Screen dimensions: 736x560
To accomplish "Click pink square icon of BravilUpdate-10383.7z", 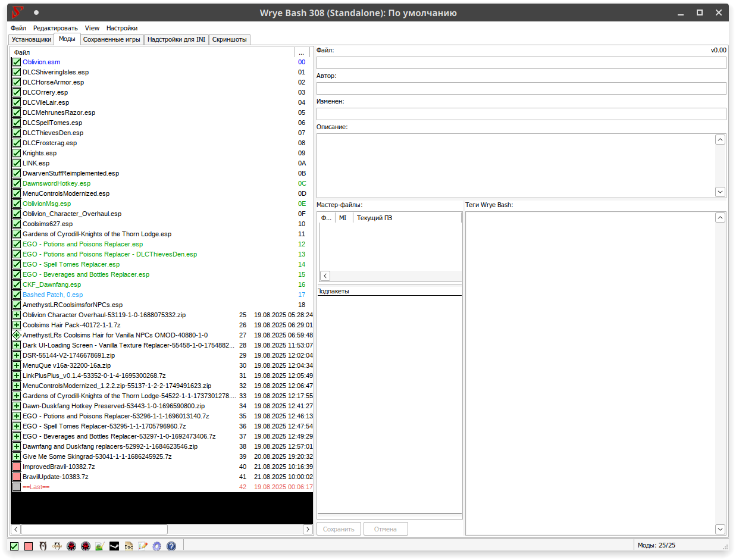I will click(17, 477).
